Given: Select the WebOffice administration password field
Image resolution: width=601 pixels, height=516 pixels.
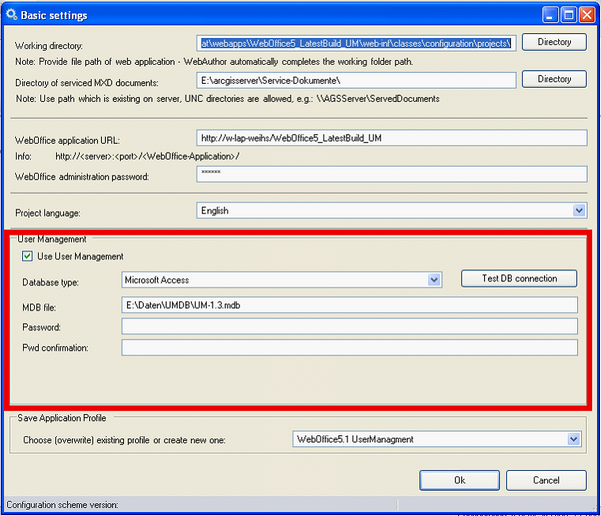Looking at the screenshot, I should [x=392, y=174].
